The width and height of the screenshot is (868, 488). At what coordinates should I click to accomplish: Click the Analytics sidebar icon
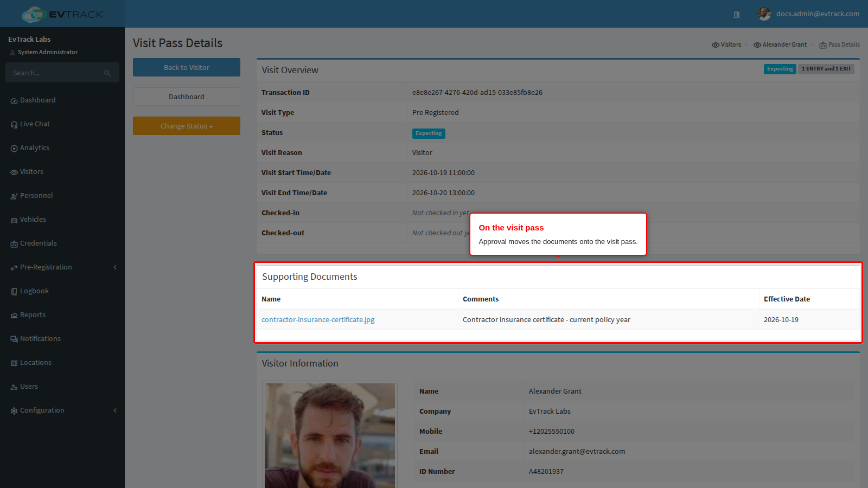click(14, 149)
